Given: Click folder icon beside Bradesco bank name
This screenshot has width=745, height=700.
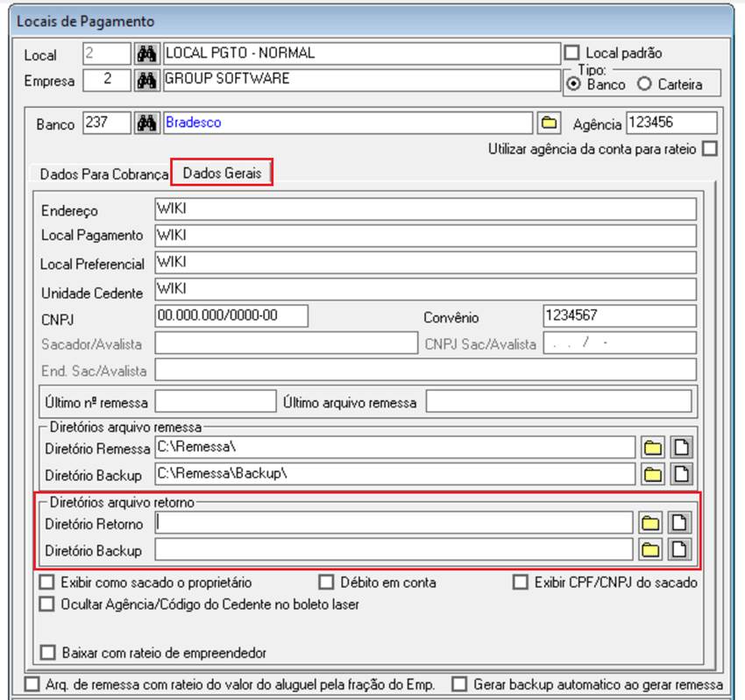Looking at the screenshot, I should click(549, 123).
